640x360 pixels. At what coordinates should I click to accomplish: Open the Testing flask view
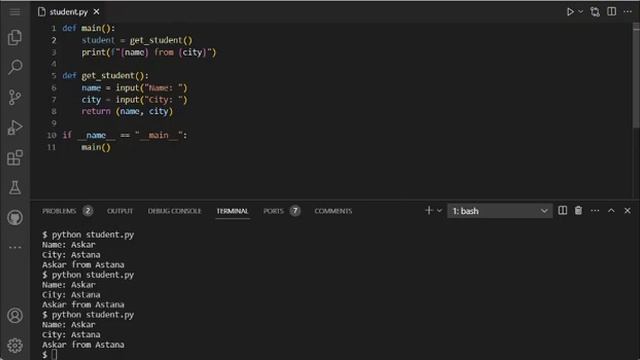pos(15,188)
